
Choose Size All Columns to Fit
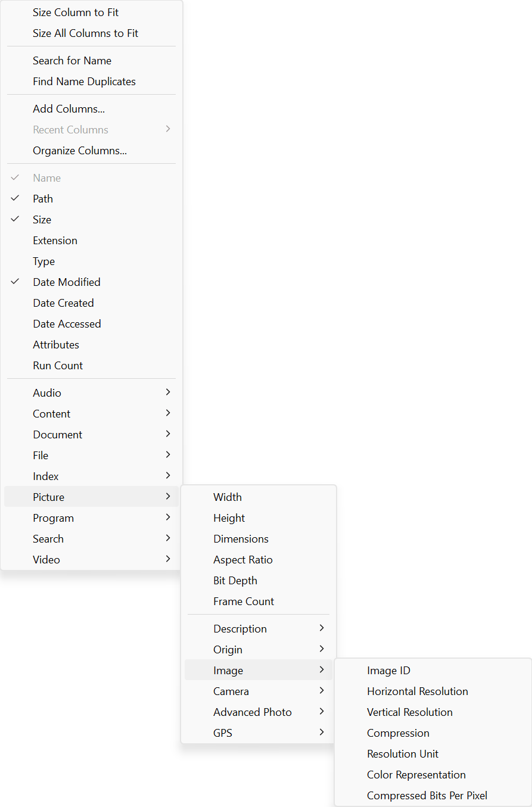85,33
